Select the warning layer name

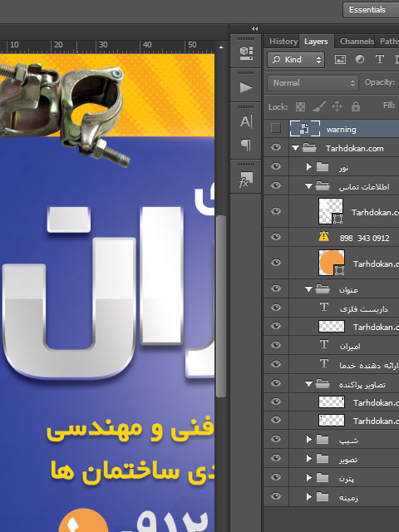click(341, 130)
